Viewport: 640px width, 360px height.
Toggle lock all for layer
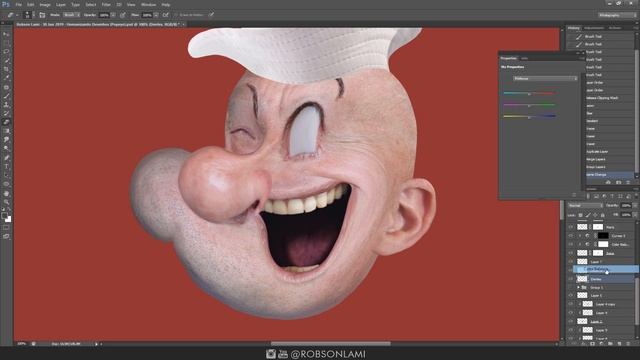(x=602, y=215)
